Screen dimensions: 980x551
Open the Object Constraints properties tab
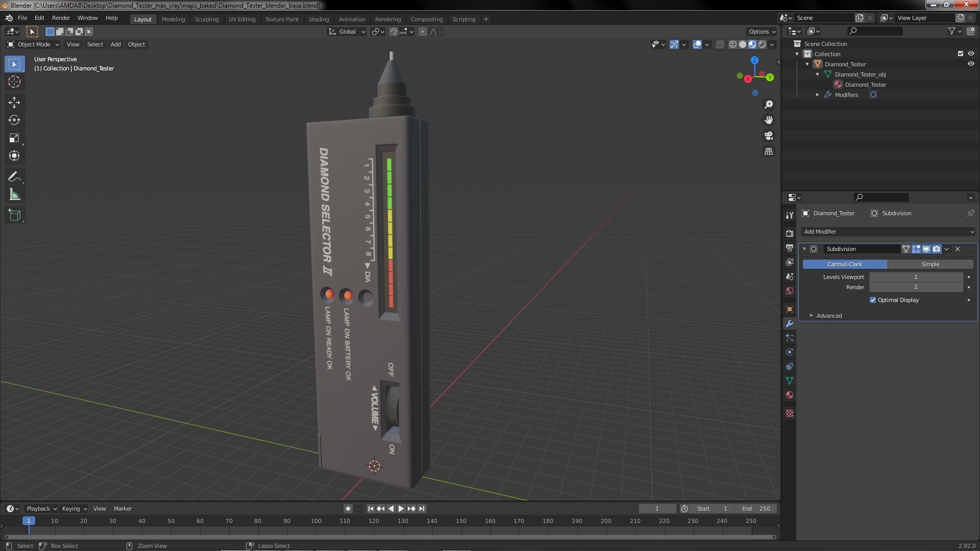pos(790,366)
